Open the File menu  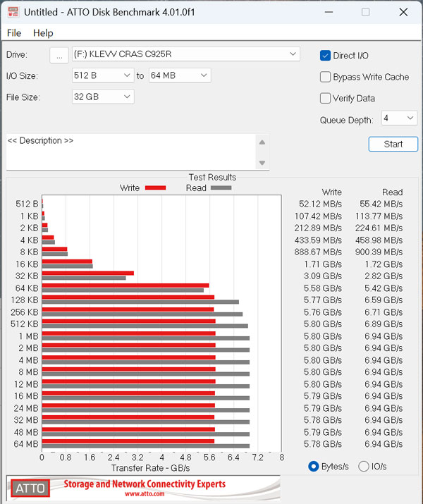pos(14,33)
